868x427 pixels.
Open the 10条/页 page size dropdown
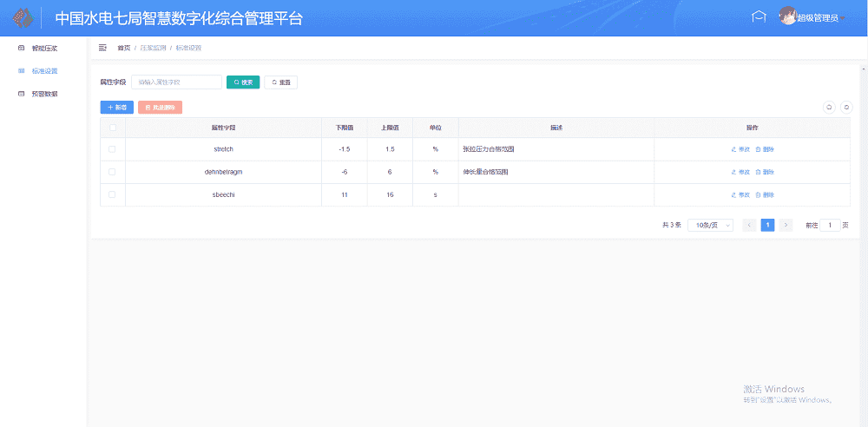710,225
